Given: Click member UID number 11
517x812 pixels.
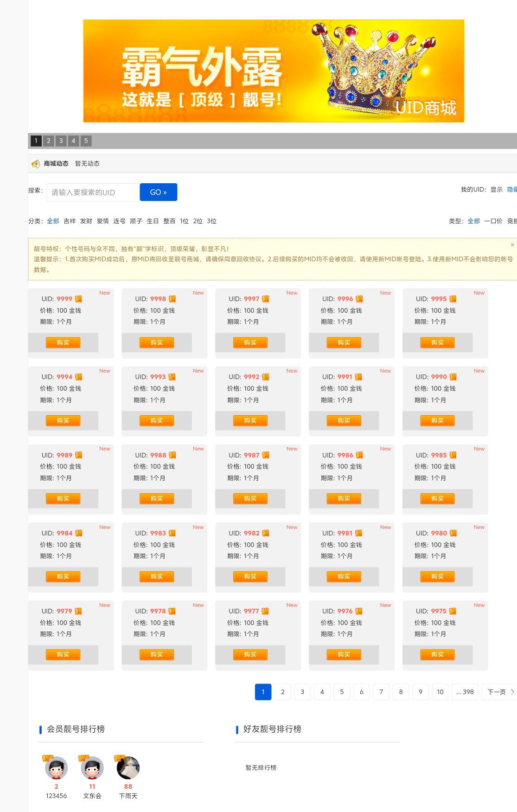Looking at the screenshot, I should point(92,786).
